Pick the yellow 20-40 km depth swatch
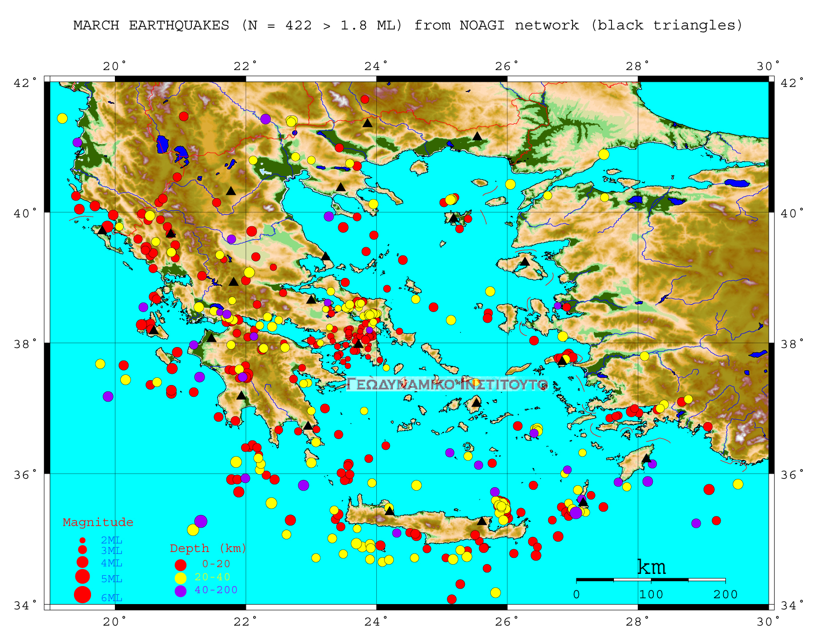The height and width of the screenshot is (644, 815). click(x=181, y=578)
